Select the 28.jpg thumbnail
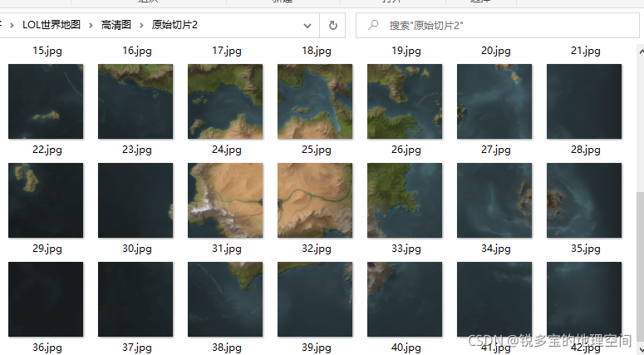The height and width of the screenshot is (355, 644). [x=584, y=101]
